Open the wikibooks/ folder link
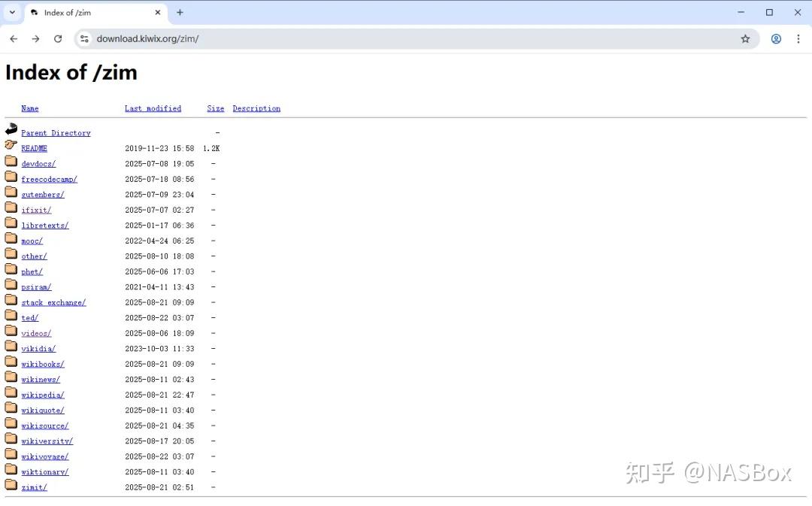The image size is (812, 506). tap(43, 364)
